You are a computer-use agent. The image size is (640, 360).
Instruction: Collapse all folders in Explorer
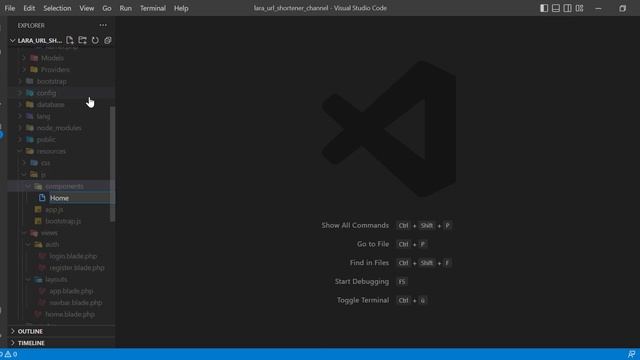108,40
